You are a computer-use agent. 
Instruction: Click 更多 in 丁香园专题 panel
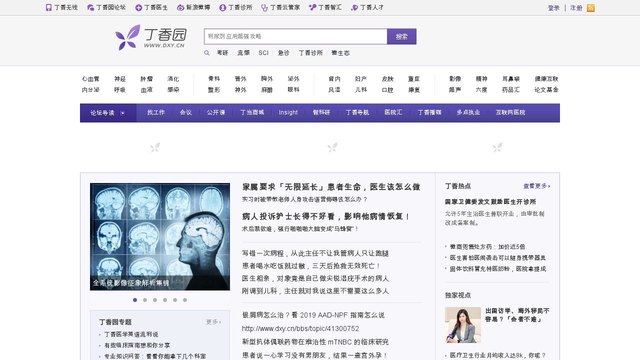[213, 322]
